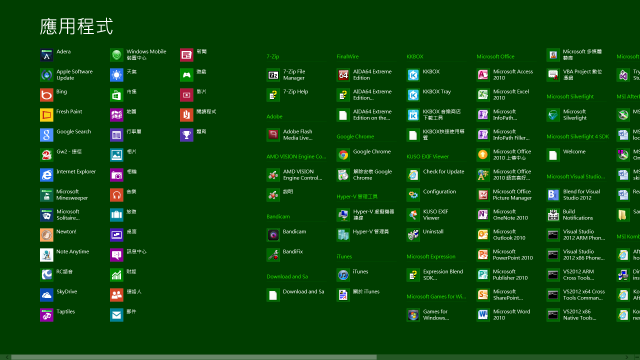Open Build Notifications
This screenshot has width=640, height=360.
[x=553, y=215]
